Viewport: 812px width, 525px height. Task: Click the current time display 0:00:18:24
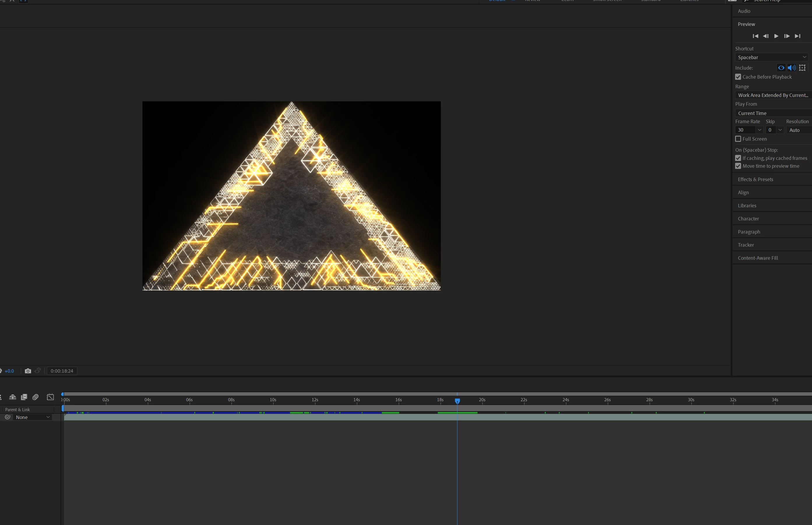(x=62, y=371)
